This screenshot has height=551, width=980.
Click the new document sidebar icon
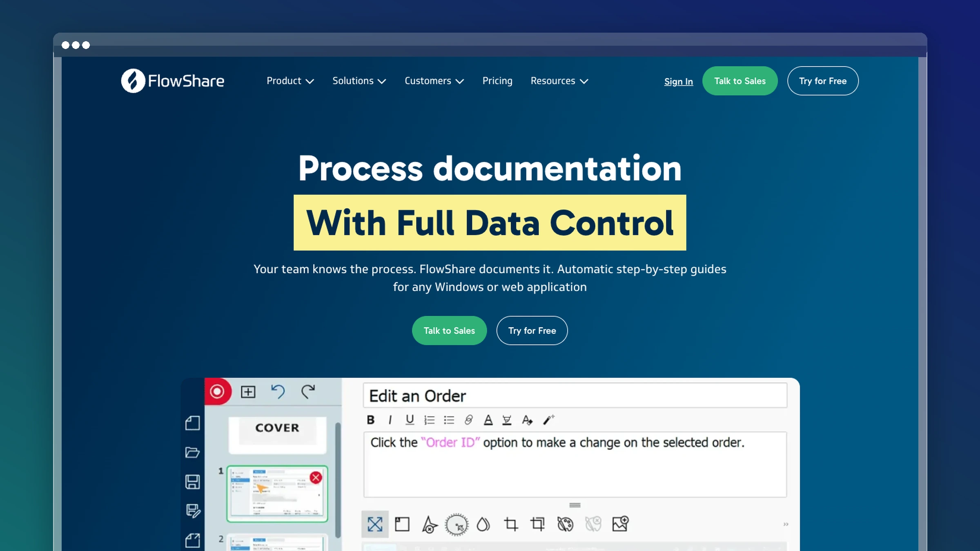[x=192, y=423]
